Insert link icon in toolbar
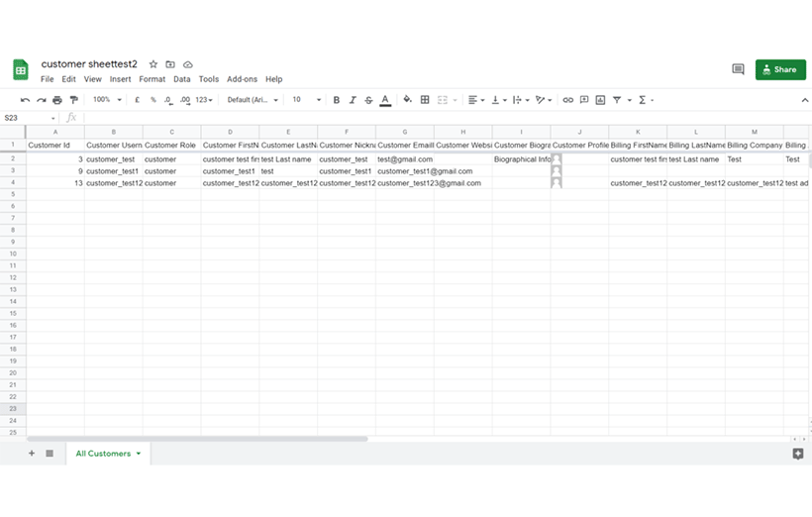Viewport: 812px width, 517px height. point(568,100)
